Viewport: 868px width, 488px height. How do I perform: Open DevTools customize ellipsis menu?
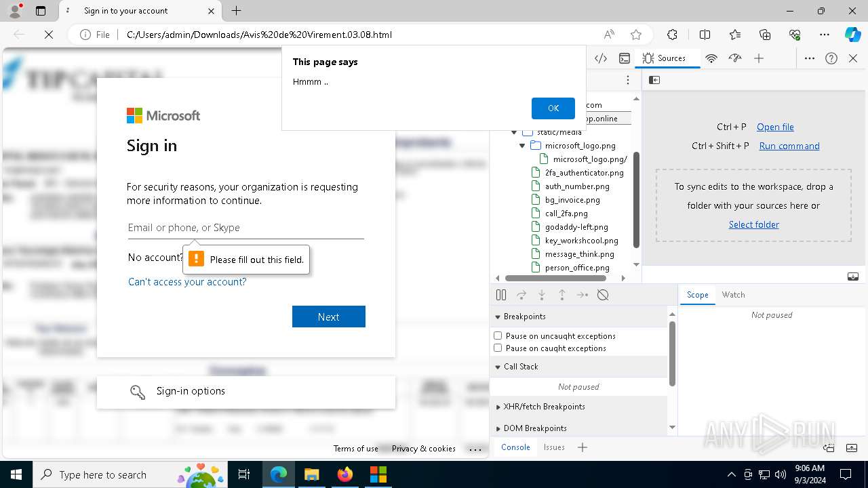810,58
